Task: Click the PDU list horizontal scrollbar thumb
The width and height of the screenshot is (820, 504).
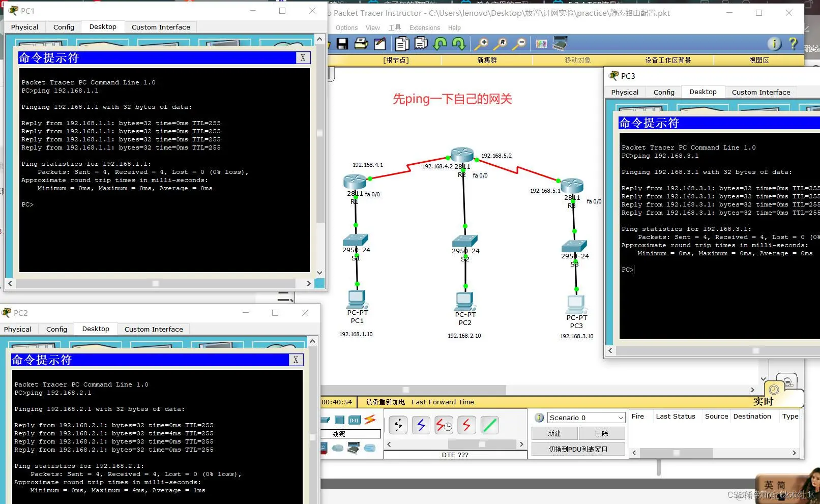Action: click(676, 453)
